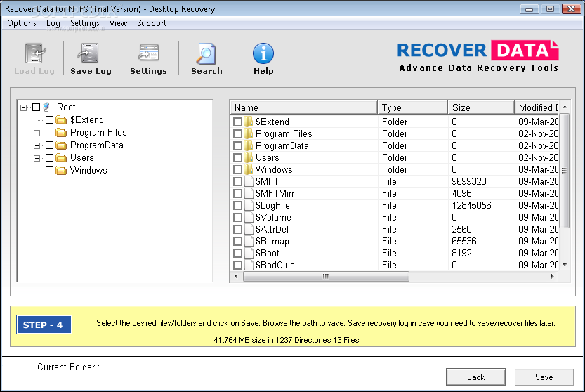The width and height of the screenshot is (585, 392).
Task: Collapse the Root tree node
Action: click(x=23, y=107)
